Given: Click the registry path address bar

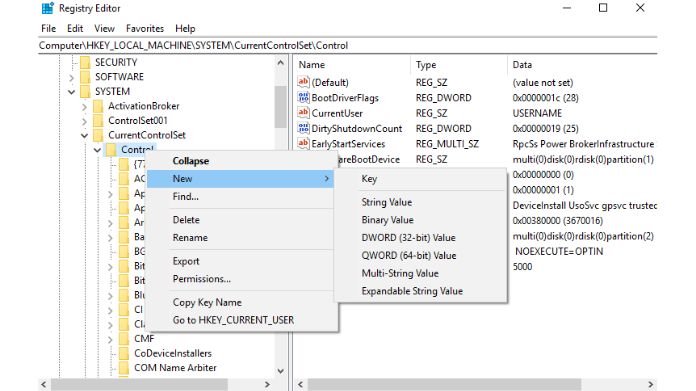Looking at the screenshot, I should point(348,45).
